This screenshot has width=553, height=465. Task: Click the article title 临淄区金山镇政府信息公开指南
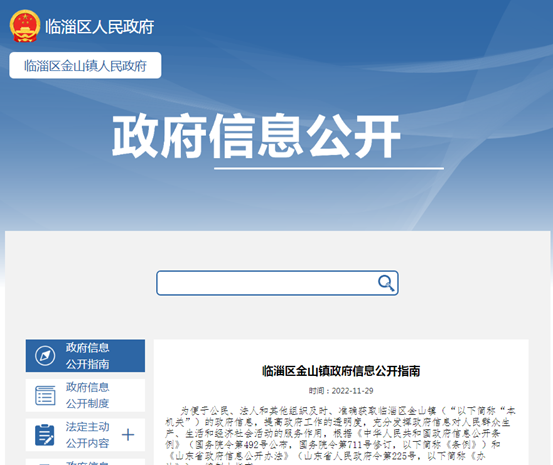(341, 371)
